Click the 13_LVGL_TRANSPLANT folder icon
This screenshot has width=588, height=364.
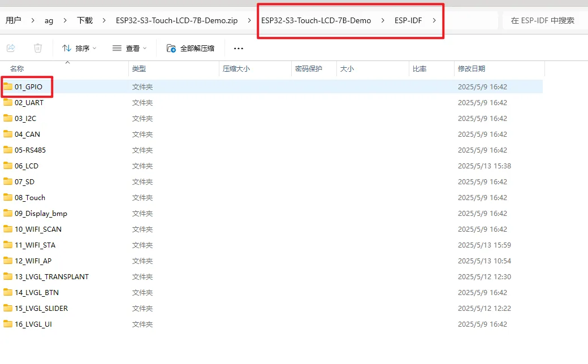tap(8, 277)
